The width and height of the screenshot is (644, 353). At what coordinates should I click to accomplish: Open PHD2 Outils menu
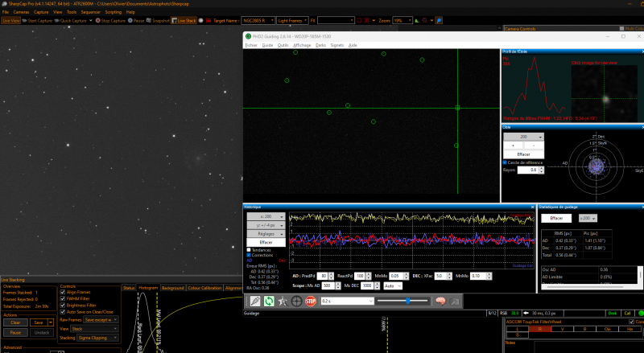coord(283,45)
